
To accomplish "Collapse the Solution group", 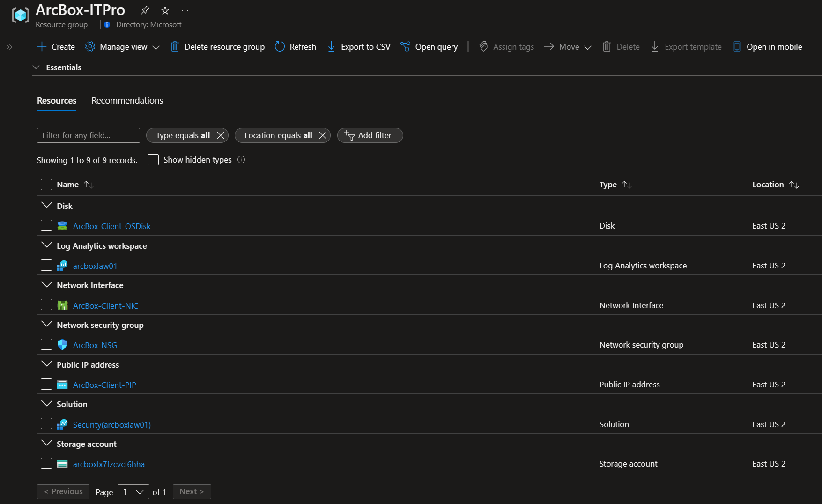I will (x=47, y=403).
